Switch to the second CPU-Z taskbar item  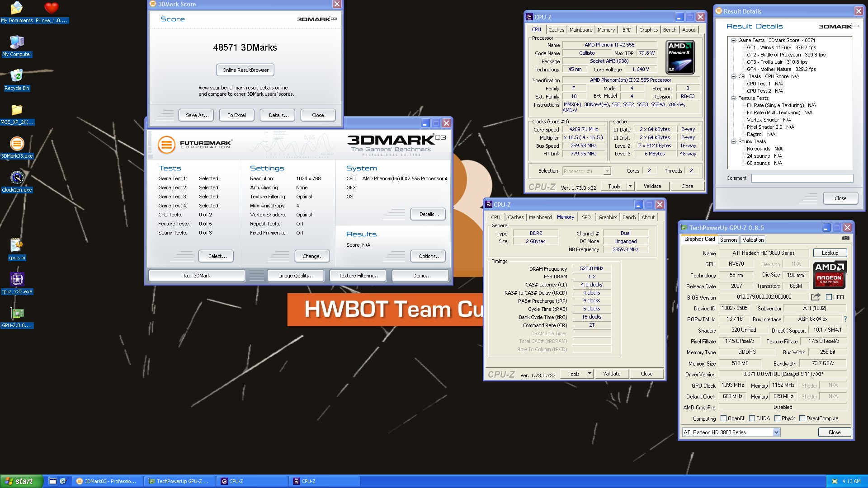pyautogui.click(x=324, y=481)
